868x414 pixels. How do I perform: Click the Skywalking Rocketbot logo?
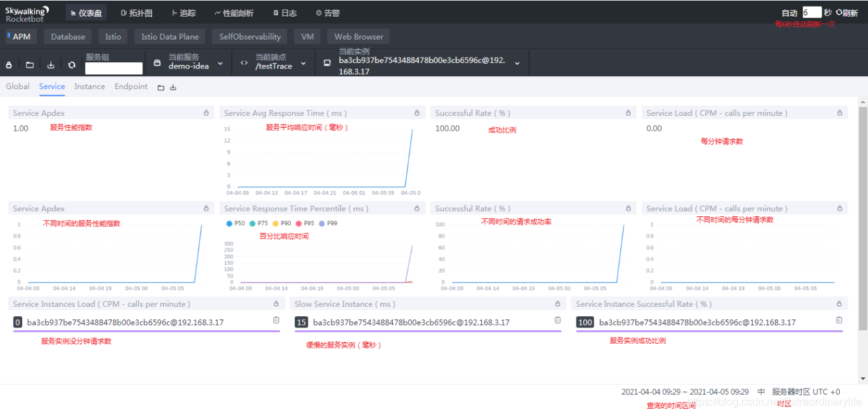tap(27, 13)
